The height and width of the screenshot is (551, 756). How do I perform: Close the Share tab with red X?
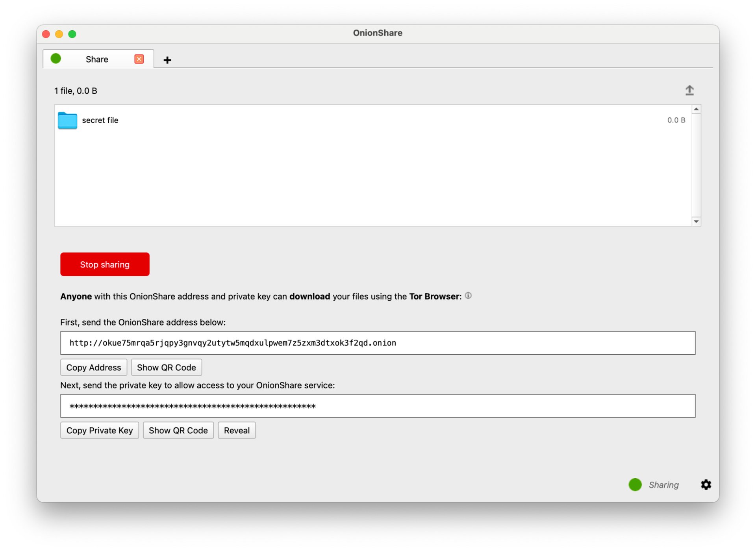tap(139, 59)
